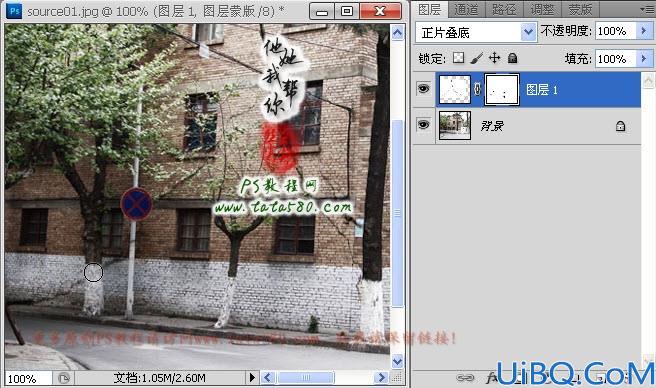Screen dimensions: 656x388
Task: Click the document size text 文档:1.05M/2.60M
Action: pyautogui.click(x=159, y=378)
